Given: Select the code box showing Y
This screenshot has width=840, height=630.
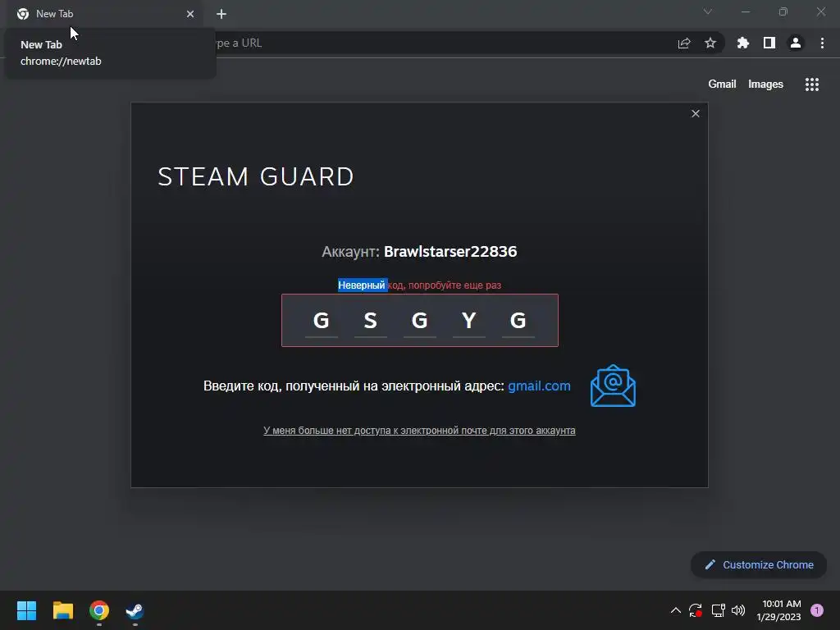Looking at the screenshot, I should (x=468, y=321).
